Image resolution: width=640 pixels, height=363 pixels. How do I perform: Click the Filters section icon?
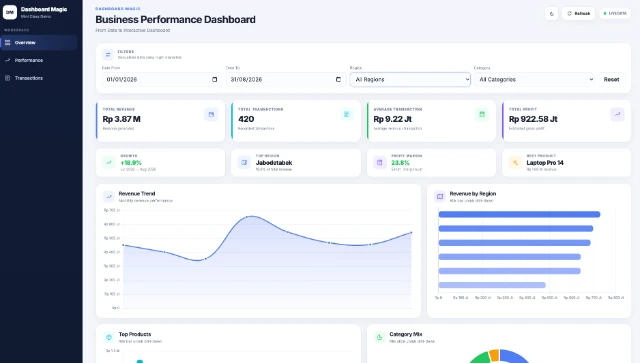pos(108,54)
